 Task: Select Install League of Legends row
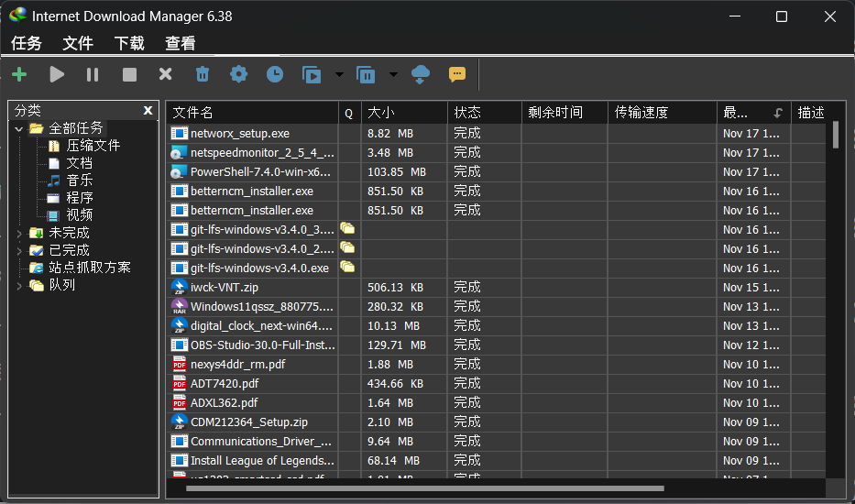tap(496, 460)
